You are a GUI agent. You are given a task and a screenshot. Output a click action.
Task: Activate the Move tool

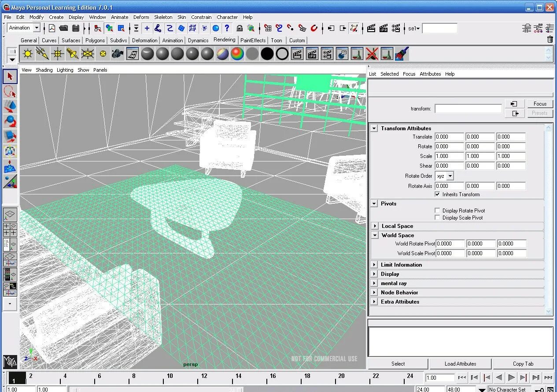coord(10,106)
